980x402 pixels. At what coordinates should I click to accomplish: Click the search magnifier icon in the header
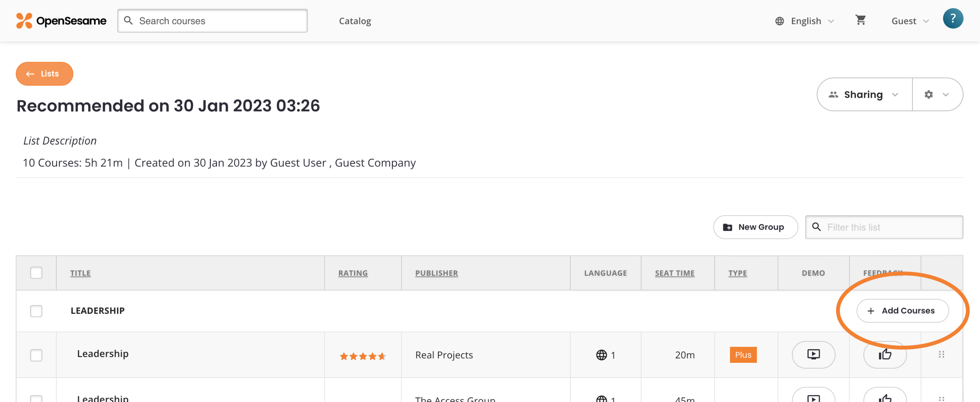(x=129, y=21)
